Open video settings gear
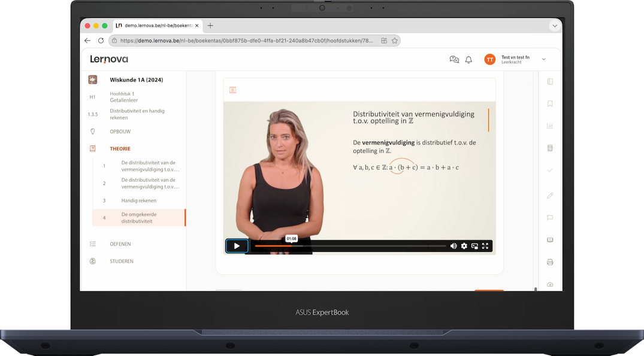Screen dimensions: 644x356 464,246
